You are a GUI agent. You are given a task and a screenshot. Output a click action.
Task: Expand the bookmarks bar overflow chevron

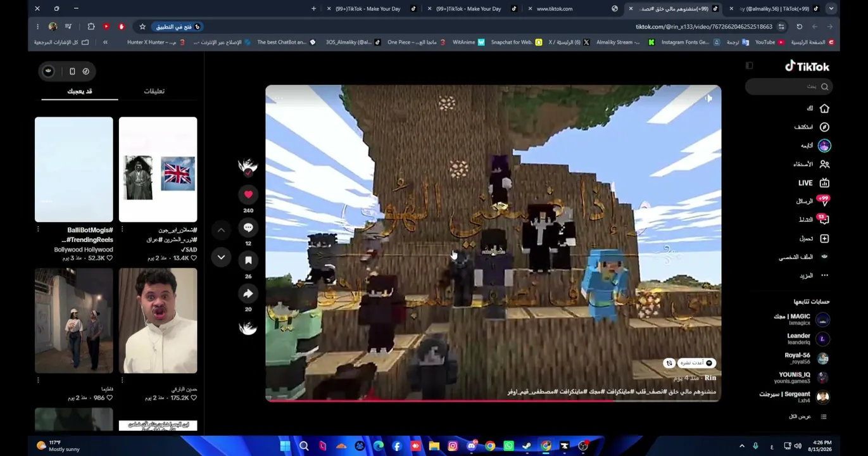tap(105, 42)
